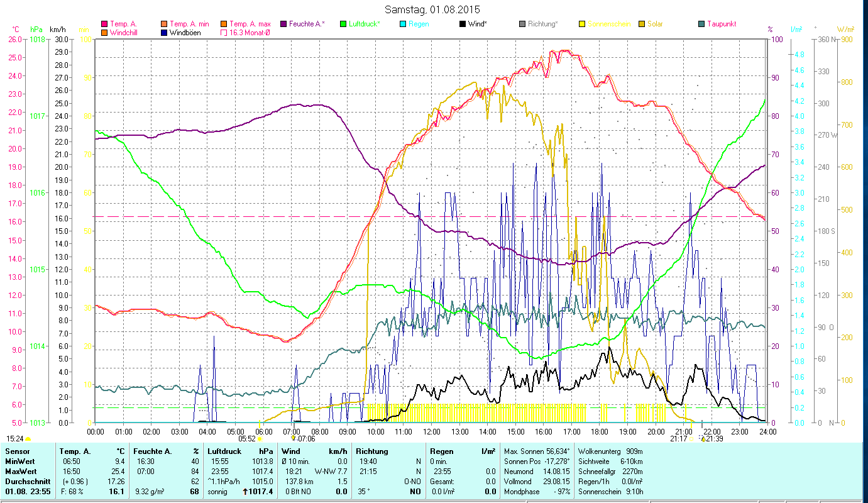The width and height of the screenshot is (868, 503).
Task: Click the Sonnen Pos -17,278° entry
Action: click(537, 461)
